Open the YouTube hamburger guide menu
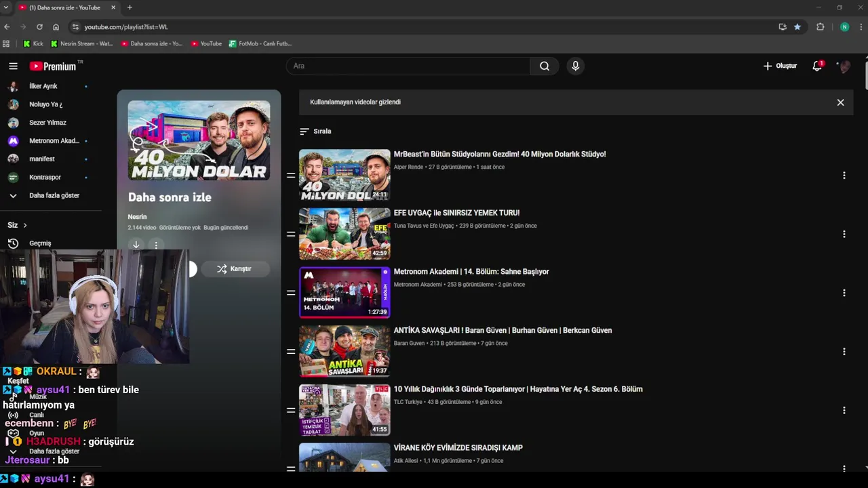This screenshot has width=868, height=488. pyautogui.click(x=13, y=66)
